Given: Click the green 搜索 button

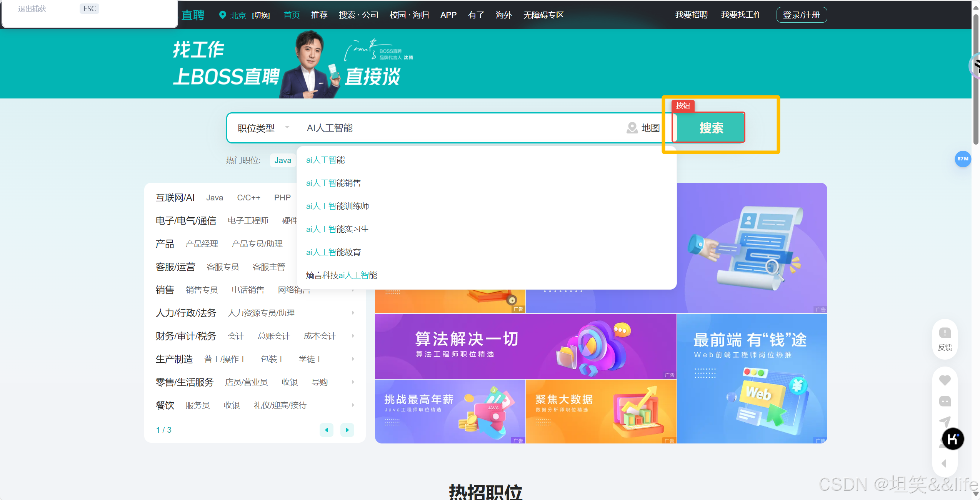Looking at the screenshot, I should tap(711, 128).
